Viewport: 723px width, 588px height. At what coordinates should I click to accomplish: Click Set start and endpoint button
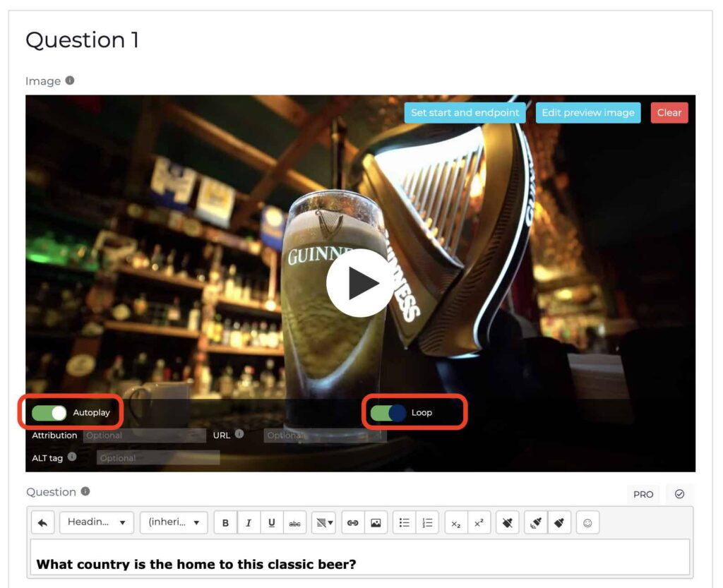(465, 112)
